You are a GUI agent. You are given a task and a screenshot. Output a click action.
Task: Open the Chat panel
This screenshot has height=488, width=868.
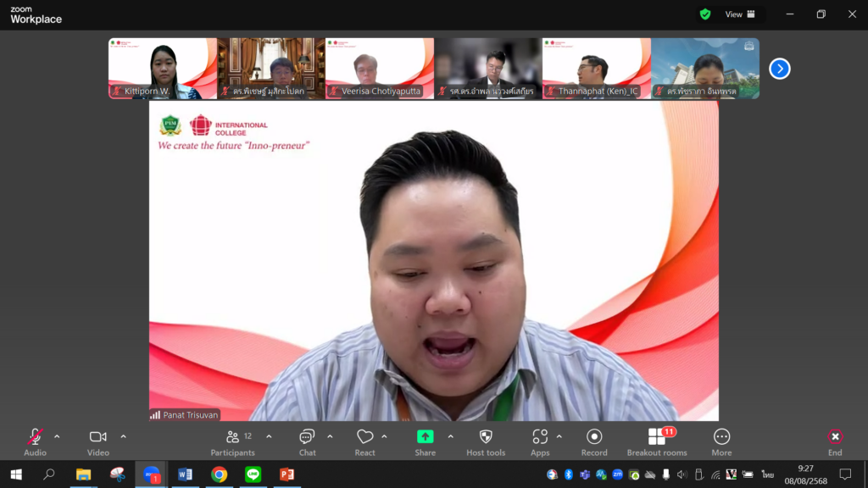click(x=307, y=442)
